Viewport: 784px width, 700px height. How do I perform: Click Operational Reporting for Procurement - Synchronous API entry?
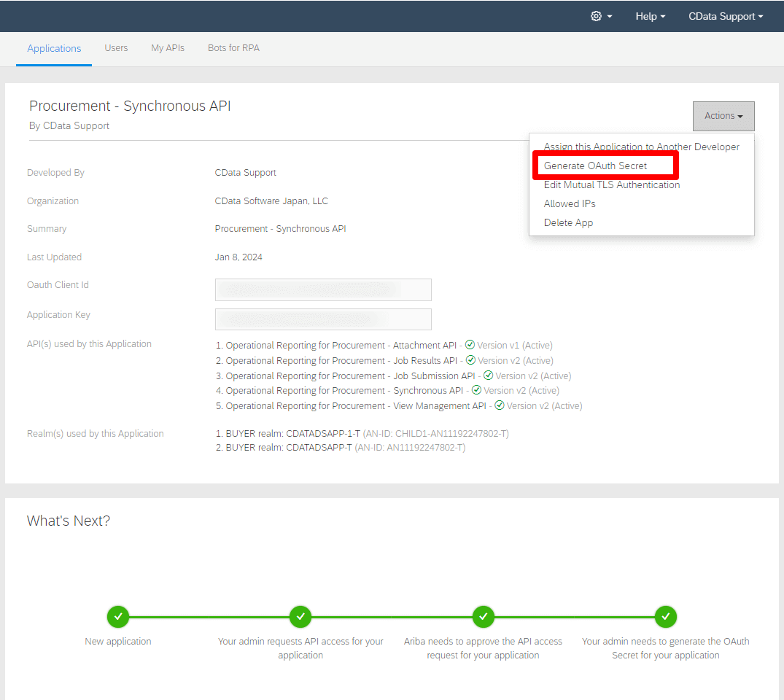[x=344, y=391]
